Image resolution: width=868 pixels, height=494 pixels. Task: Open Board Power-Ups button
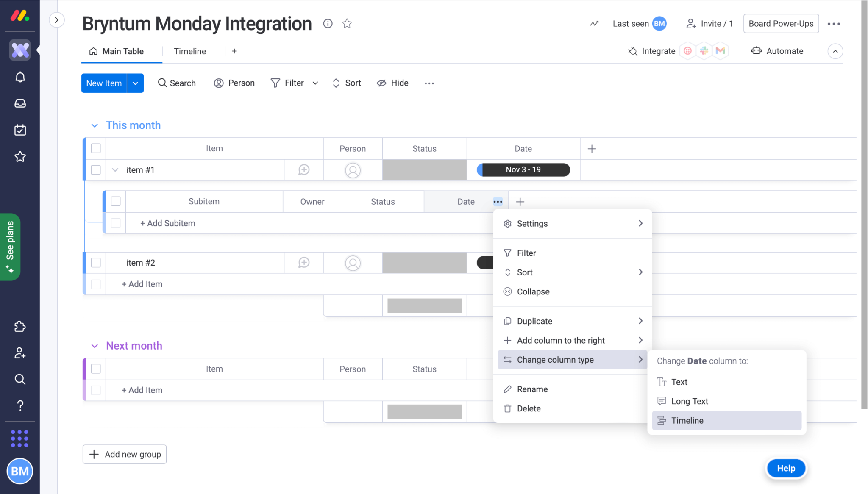[781, 24]
